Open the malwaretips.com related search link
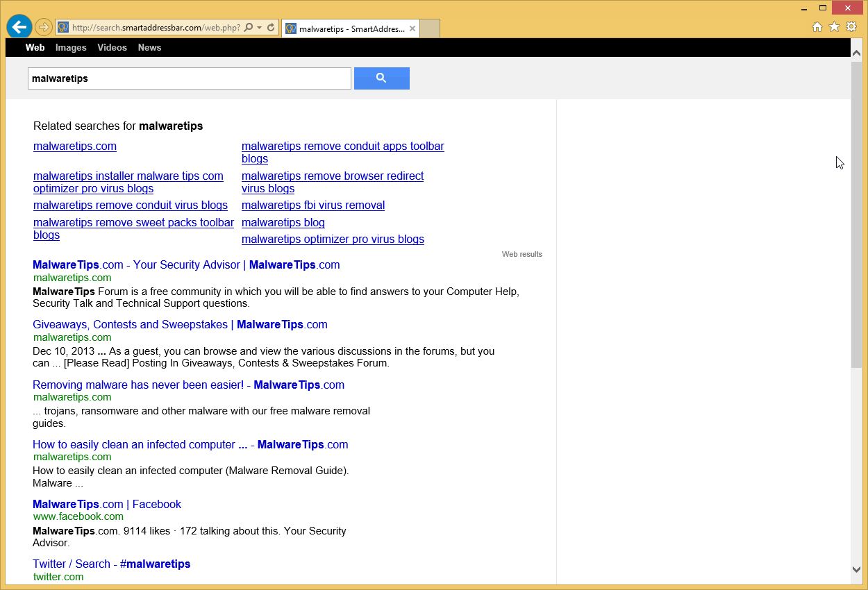The width and height of the screenshot is (868, 590). [74, 146]
